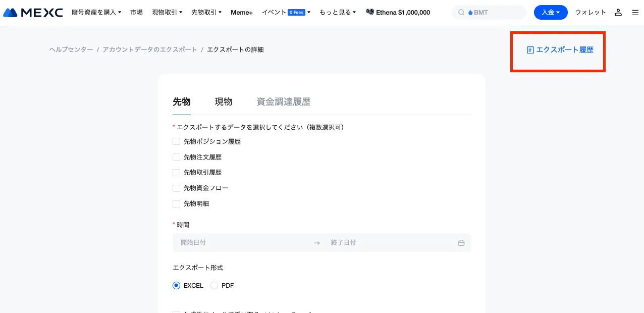Click the 開始日付 start date field
Screen dimensions: 644x313
click(242, 243)
